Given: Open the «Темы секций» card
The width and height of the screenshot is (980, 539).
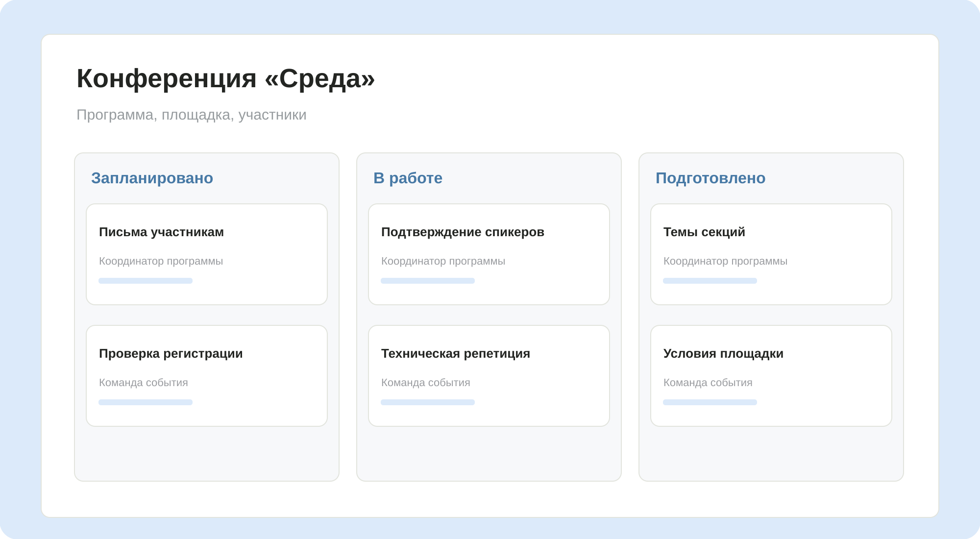Looking at the screenshot, I should 771,254.
